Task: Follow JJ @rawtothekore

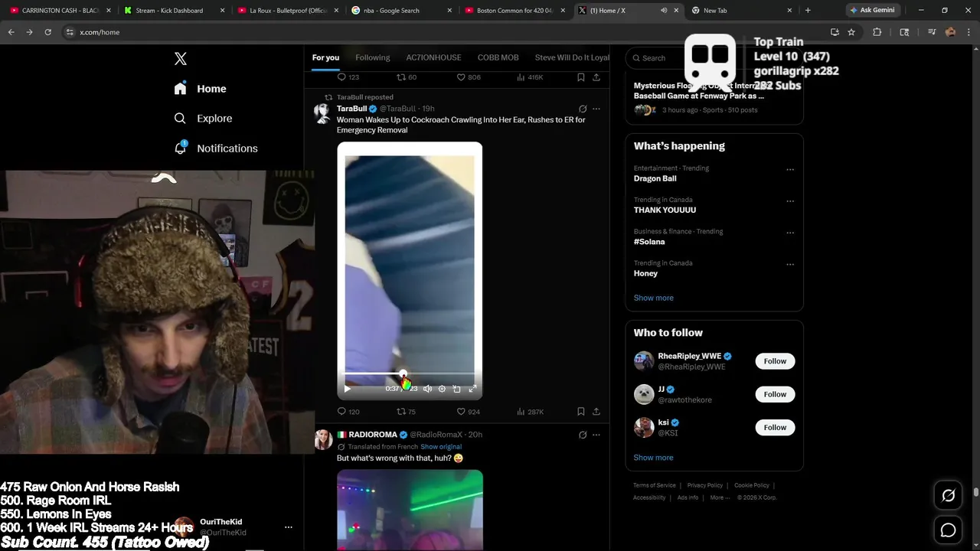Action: [775, 394]
